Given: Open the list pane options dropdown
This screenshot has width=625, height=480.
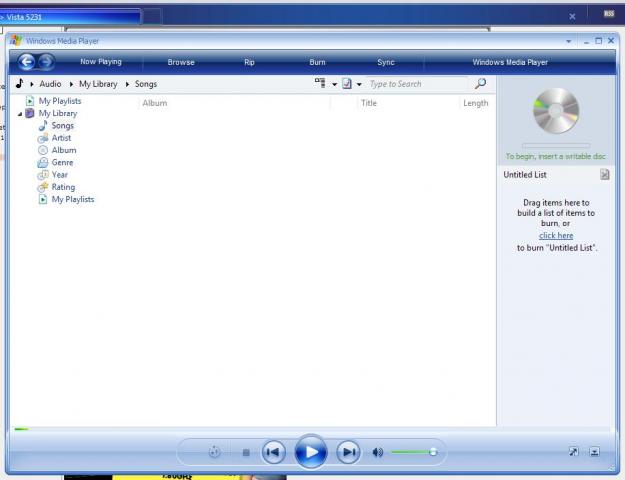Looking at the screenshot, I should tap(359, 84).
